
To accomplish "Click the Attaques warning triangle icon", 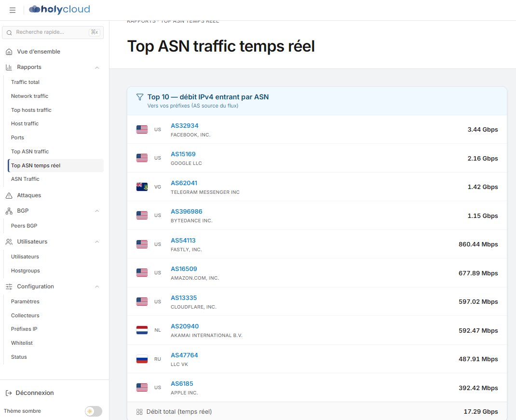I will pos(9,195).
